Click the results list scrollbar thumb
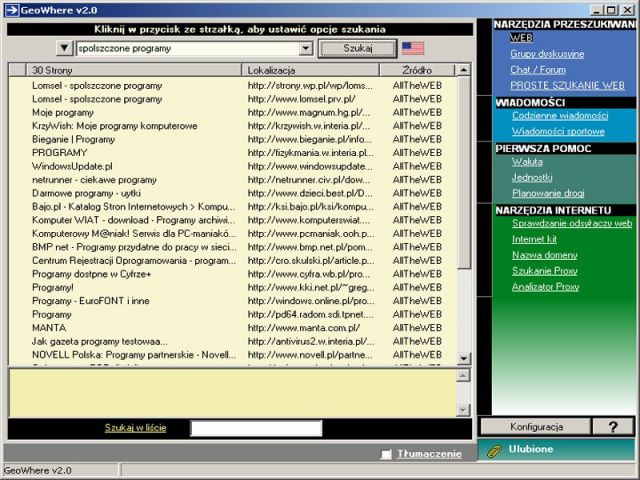 (464, 173)
